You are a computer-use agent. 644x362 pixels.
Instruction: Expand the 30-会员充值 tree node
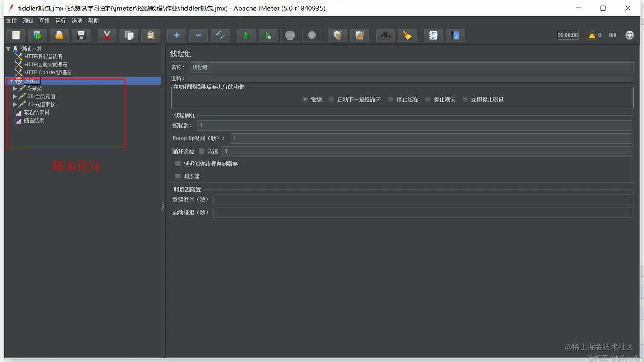(x=15, y=97)
